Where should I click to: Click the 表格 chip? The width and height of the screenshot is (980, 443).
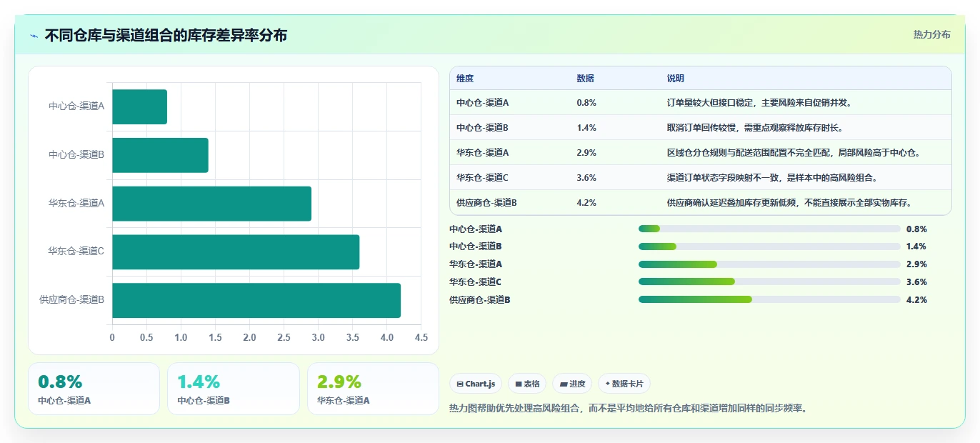pos(527,384)
